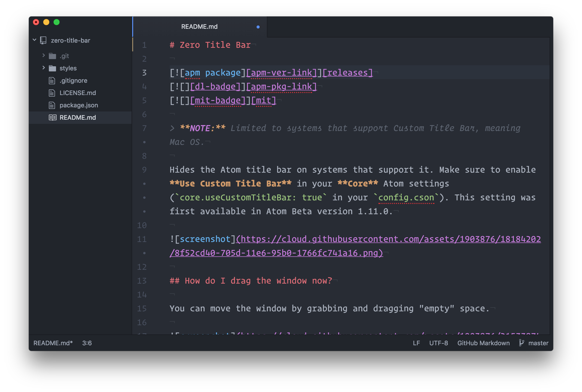This screenshot has width=582, height=392.
Task: Click the text 'first available in Atom Beta version 1.11.0.'
Action: click(x=281, y=211)
